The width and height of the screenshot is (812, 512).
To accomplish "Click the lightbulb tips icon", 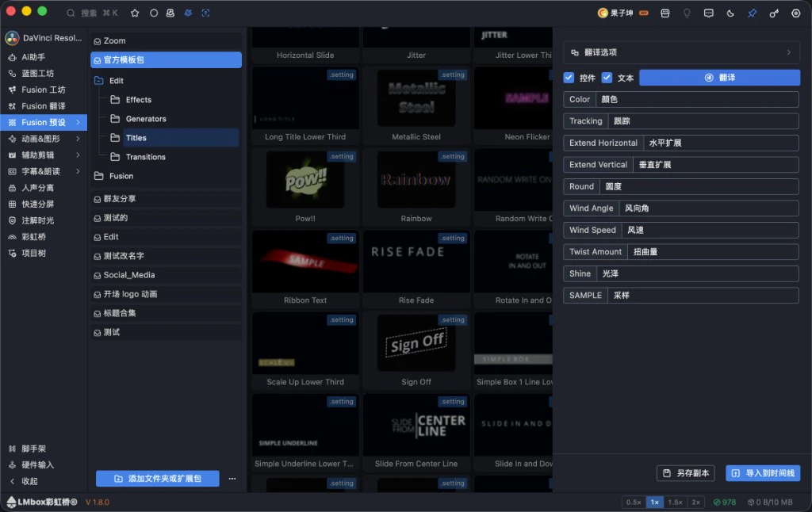I will pyautogui.click(x=687, y=13).
